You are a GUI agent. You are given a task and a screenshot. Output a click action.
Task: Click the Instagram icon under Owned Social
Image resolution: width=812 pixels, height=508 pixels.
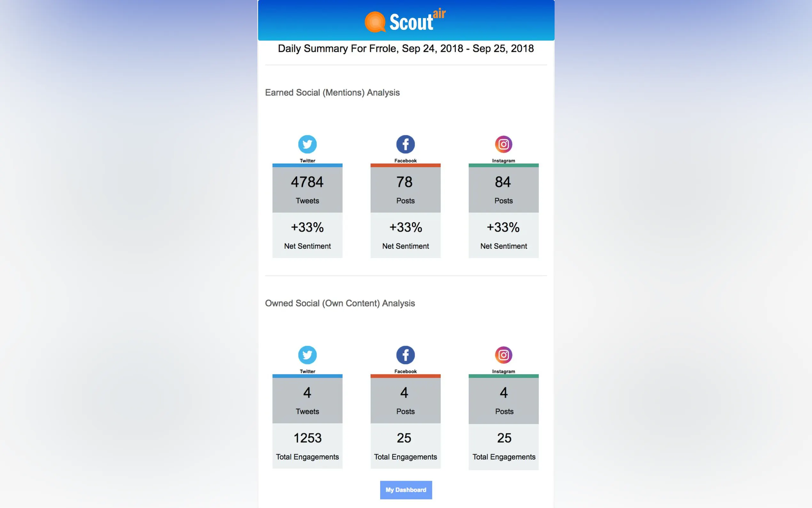pyautogui.click(x=503, y=355)
